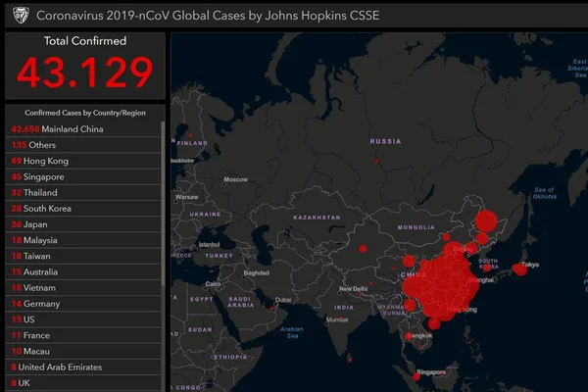Select the Hong Kong row

pos(83,161)
